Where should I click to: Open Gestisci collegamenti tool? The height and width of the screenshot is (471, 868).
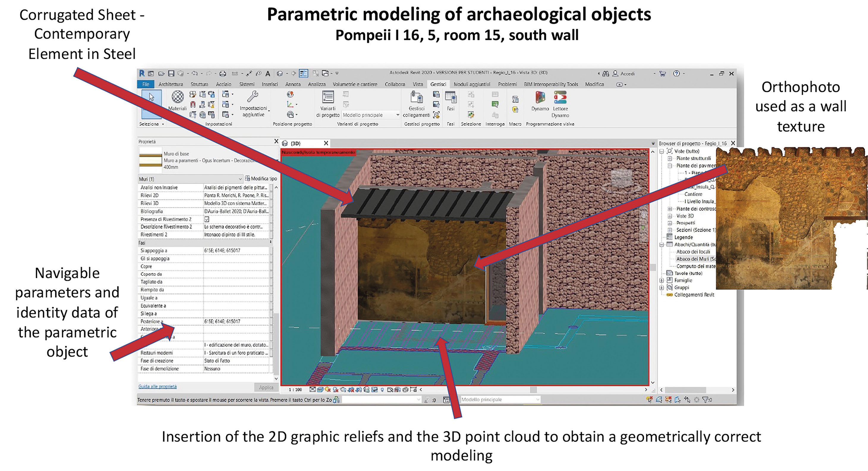pyautogui.click(x=417, y=104)
